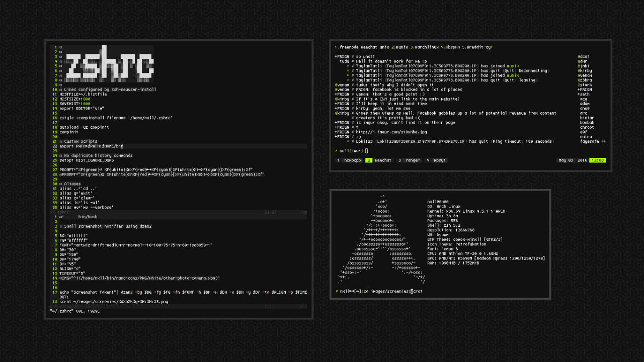The height and width of the screenshot is (362, 644).
Task: Click tudu's message "well it doesn't work for me"
Action: pyautogui.click(x=390, y=61)
